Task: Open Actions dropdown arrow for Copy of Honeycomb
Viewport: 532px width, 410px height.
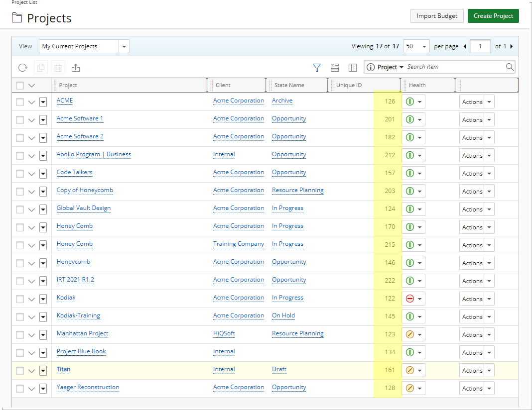Action: pos(489,191)
